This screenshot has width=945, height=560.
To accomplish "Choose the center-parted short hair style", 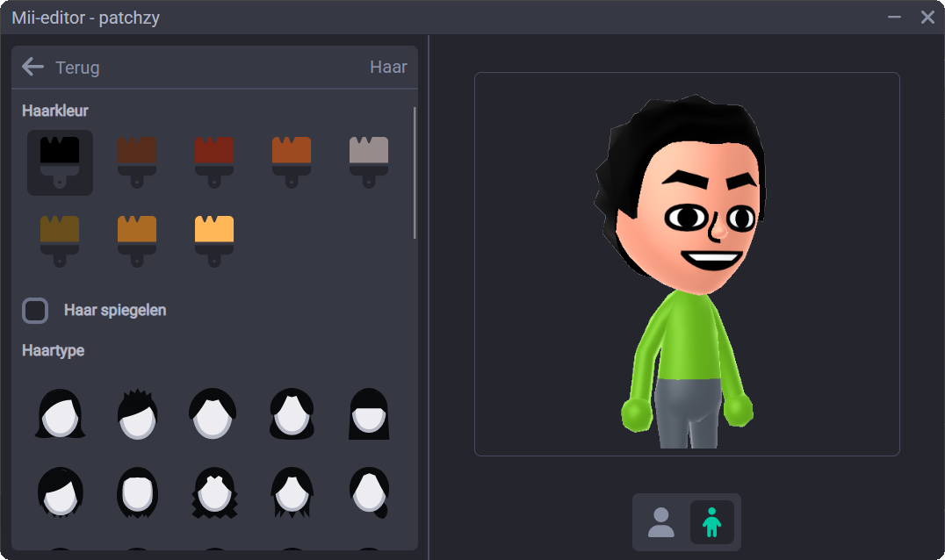I will coord(214,413).
